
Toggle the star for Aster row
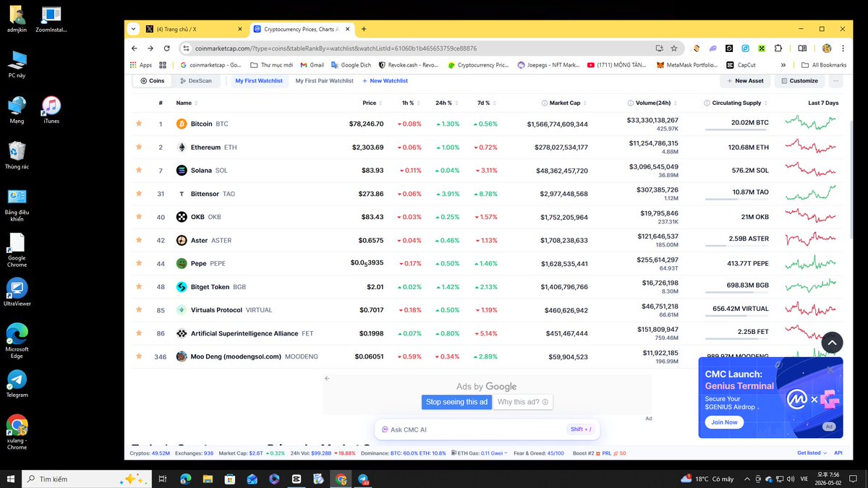tap(139, 240)
